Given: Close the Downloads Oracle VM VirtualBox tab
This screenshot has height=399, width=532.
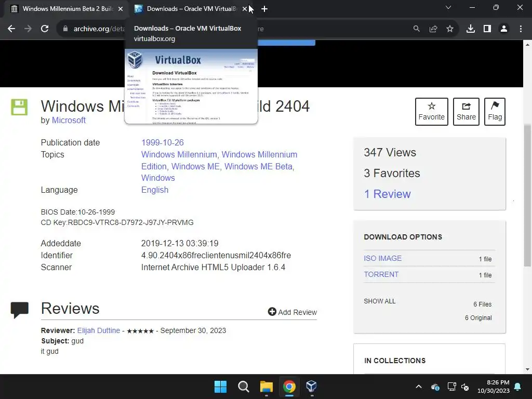Looking at the screenshot, I should pos(245,9).
